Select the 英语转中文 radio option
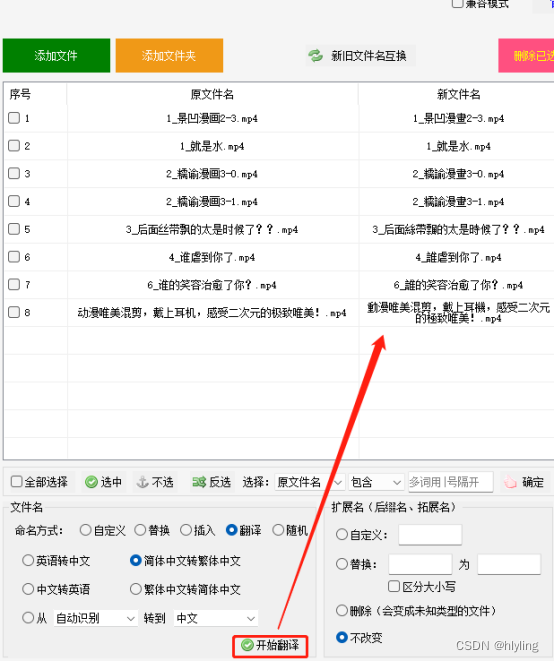This screenshot has height=662, width=554. pyautogui.click(x=28, y=561)
